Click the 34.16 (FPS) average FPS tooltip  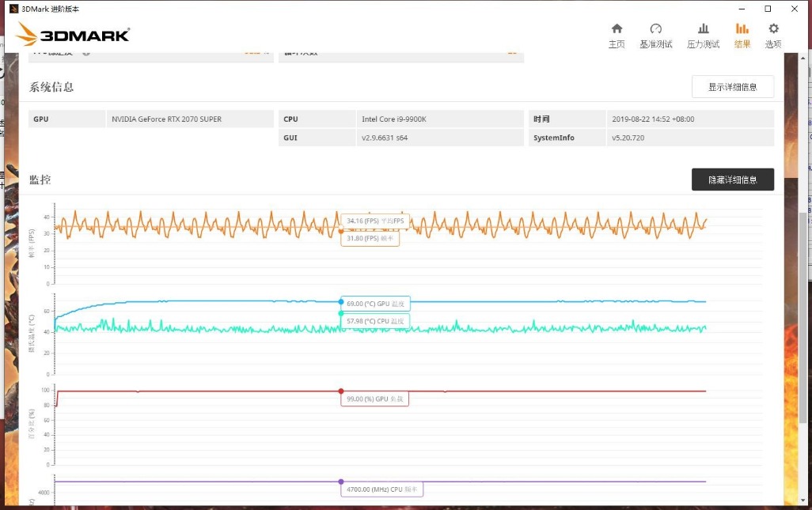pyautogui.click(x=375, y=221)
